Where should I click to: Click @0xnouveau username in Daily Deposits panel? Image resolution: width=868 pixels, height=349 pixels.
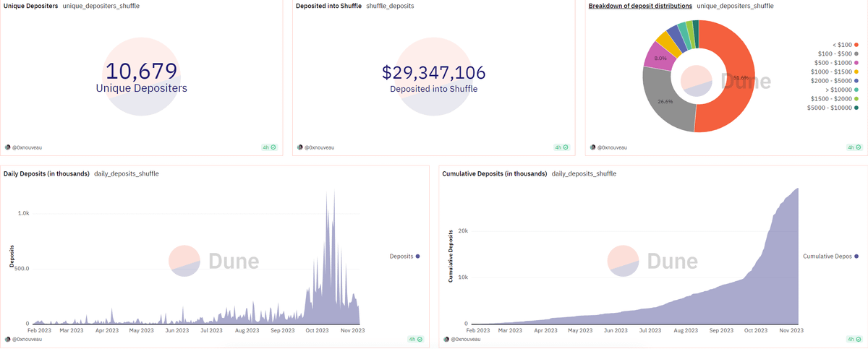29,339
